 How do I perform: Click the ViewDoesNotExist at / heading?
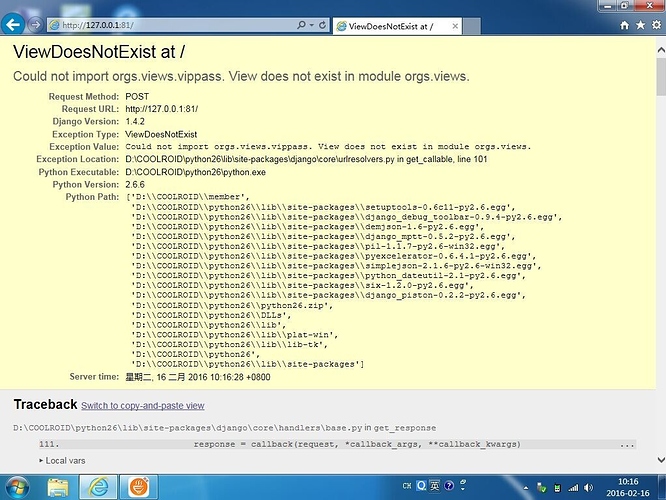99,52
